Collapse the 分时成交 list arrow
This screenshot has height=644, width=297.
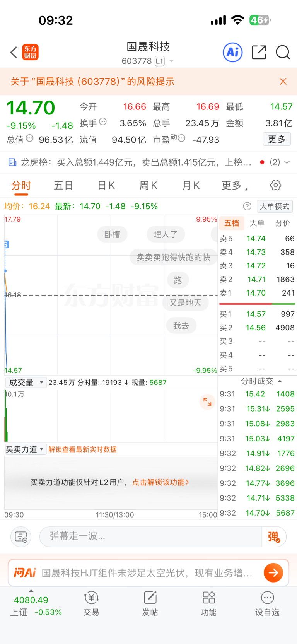click(x=280, y=381)
